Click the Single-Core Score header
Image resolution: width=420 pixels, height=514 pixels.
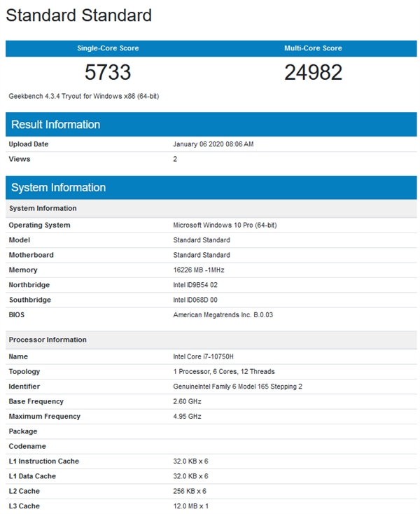(108, 48)
